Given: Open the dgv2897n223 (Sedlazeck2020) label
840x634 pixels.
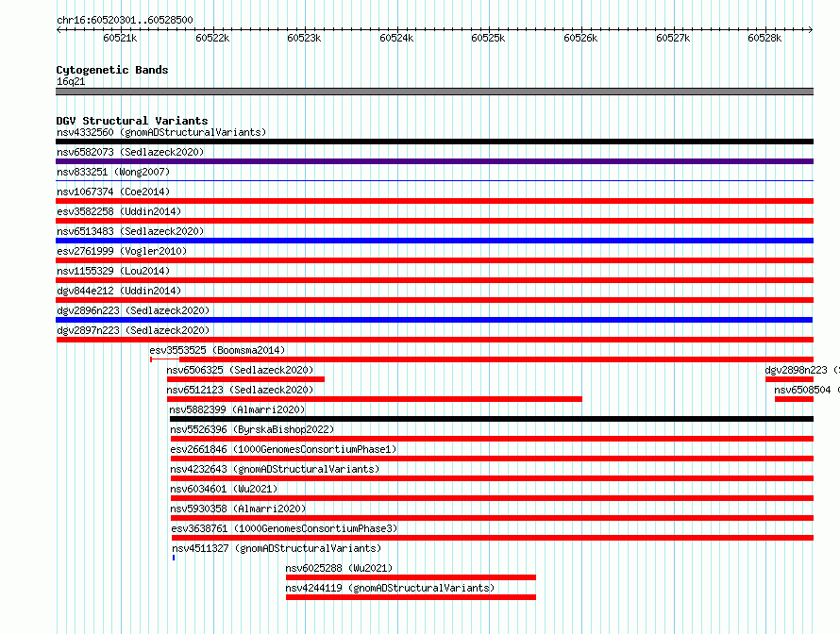Looking at the screenshot, I should [x=133, y=330].
